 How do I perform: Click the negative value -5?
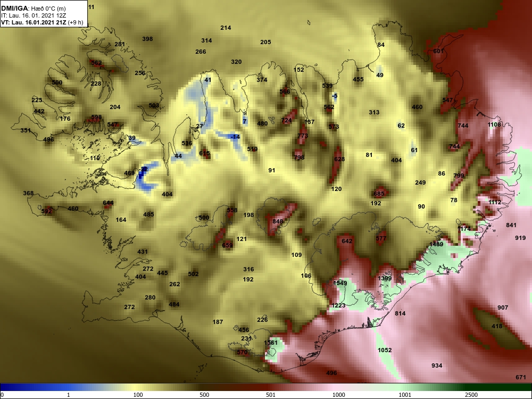335,96
